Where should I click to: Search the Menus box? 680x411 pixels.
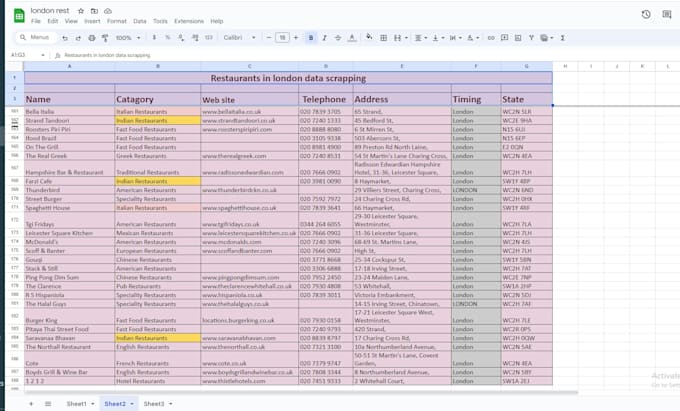tap(36, 38)
